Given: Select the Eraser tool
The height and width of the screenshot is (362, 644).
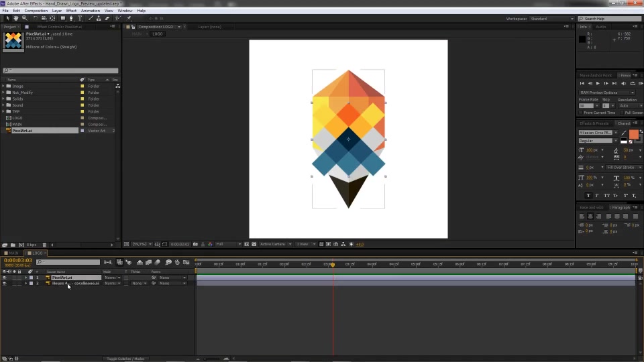Looking at the screenshot, I should 107,19.
